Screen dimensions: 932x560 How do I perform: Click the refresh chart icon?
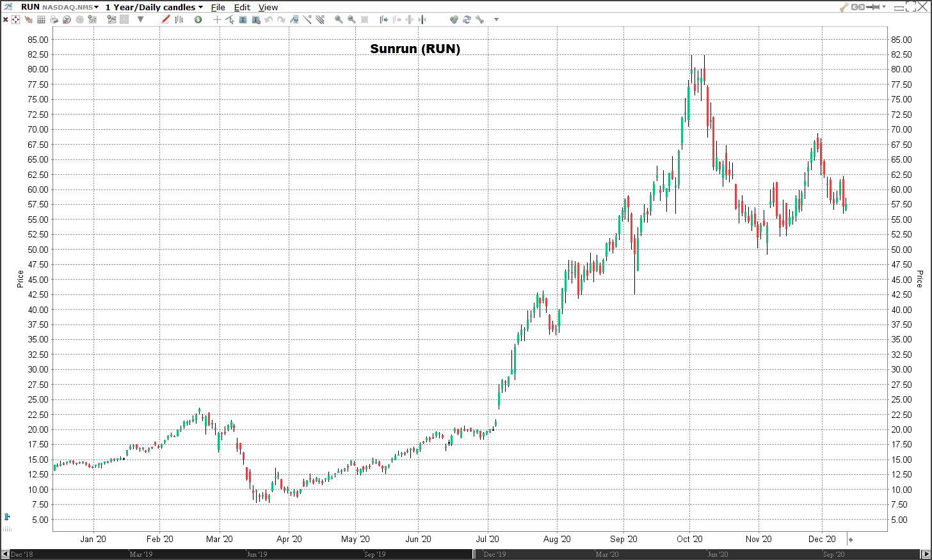tap(467, 20)
